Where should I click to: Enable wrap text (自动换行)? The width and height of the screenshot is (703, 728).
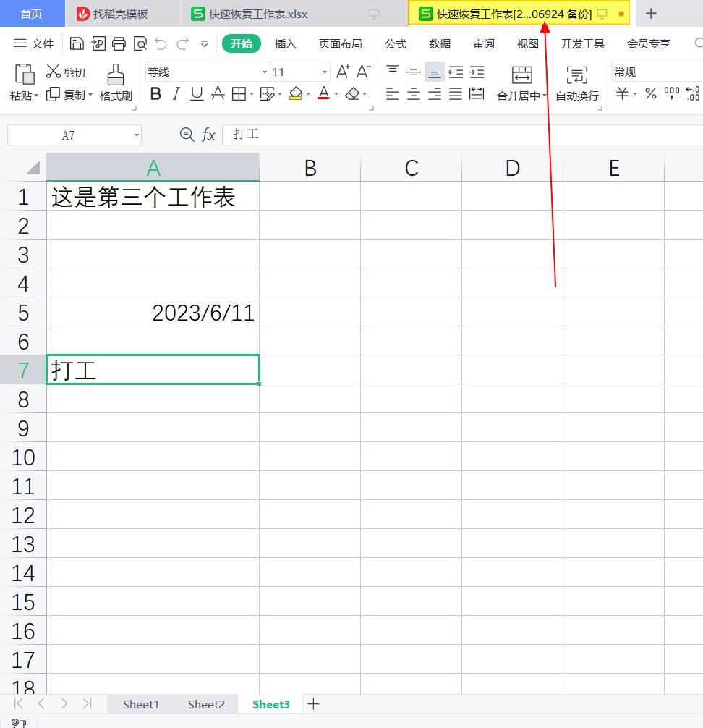576,83
